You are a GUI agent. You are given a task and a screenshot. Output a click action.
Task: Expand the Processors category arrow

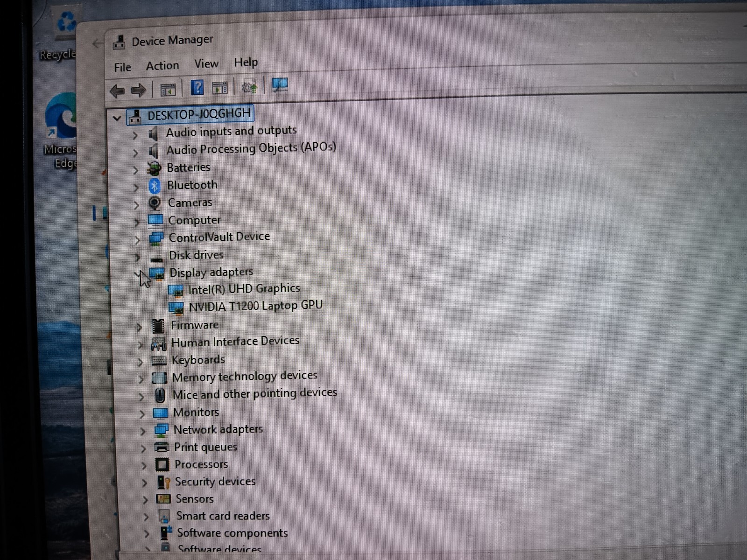[x=144, y=466]
